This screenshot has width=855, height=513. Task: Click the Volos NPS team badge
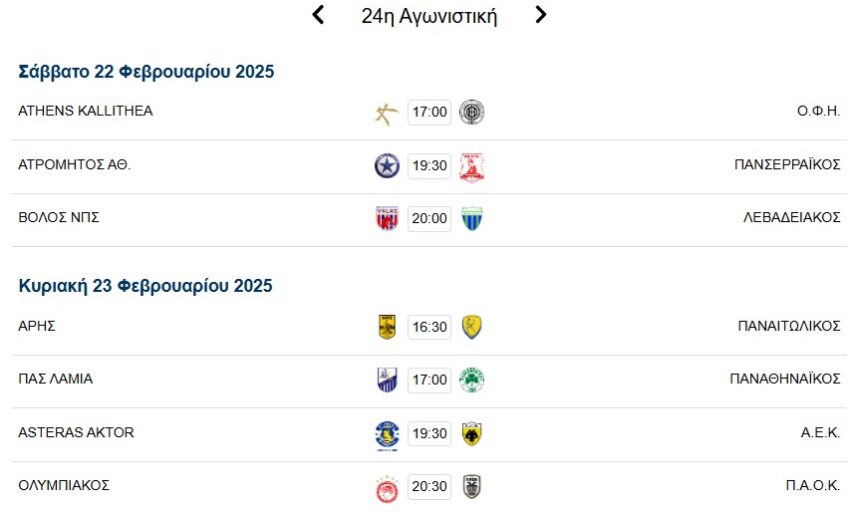(387, 219)
